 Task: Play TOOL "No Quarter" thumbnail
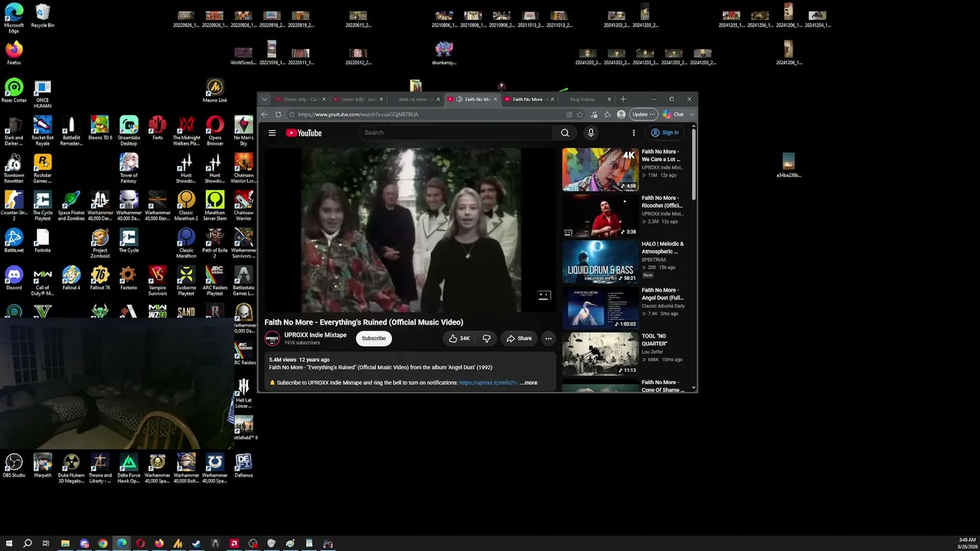600,354
